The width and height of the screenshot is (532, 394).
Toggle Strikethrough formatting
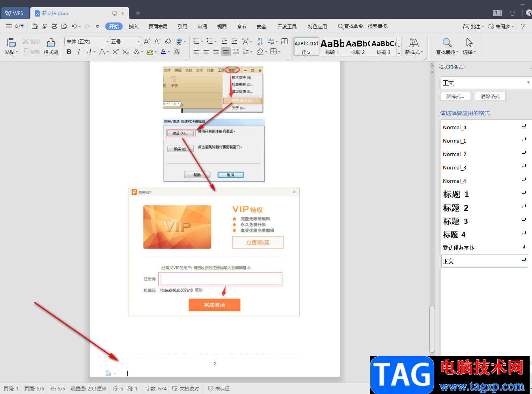pos(102,52)
